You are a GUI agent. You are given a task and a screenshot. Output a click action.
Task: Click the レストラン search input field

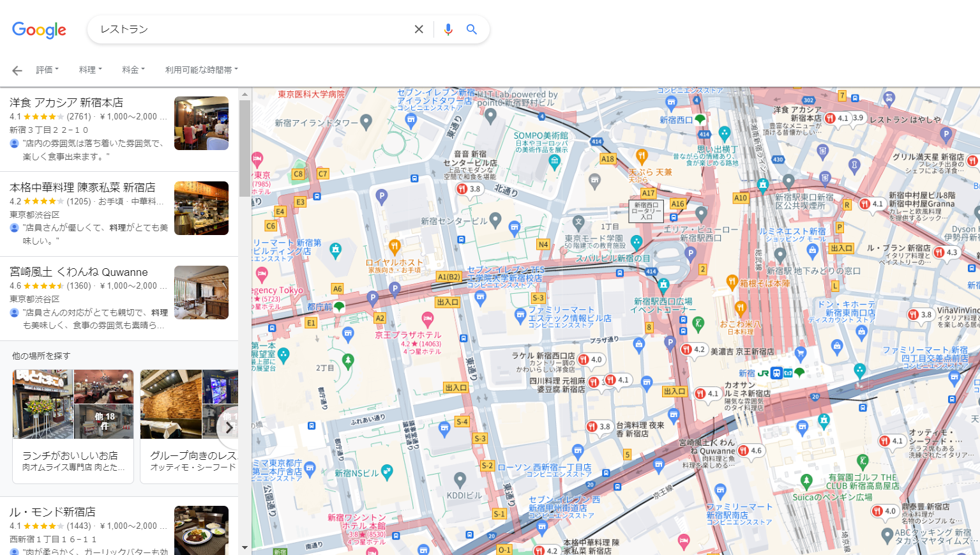(x=252, y=29)
